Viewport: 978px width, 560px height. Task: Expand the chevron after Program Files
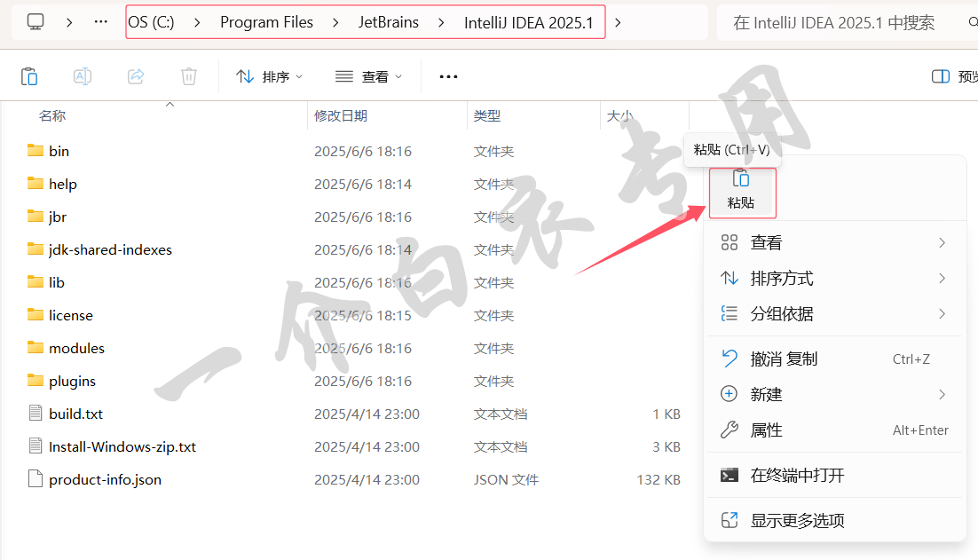point(335,22)
